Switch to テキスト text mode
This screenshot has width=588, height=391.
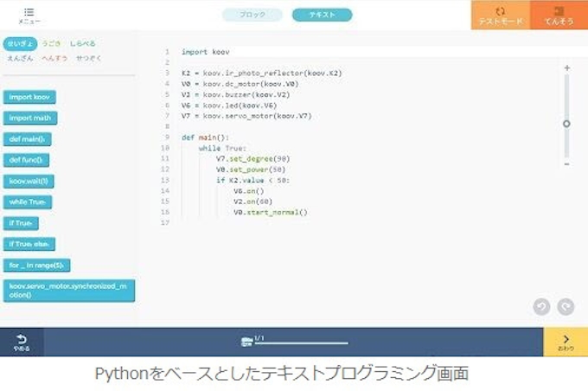point(322,15)
